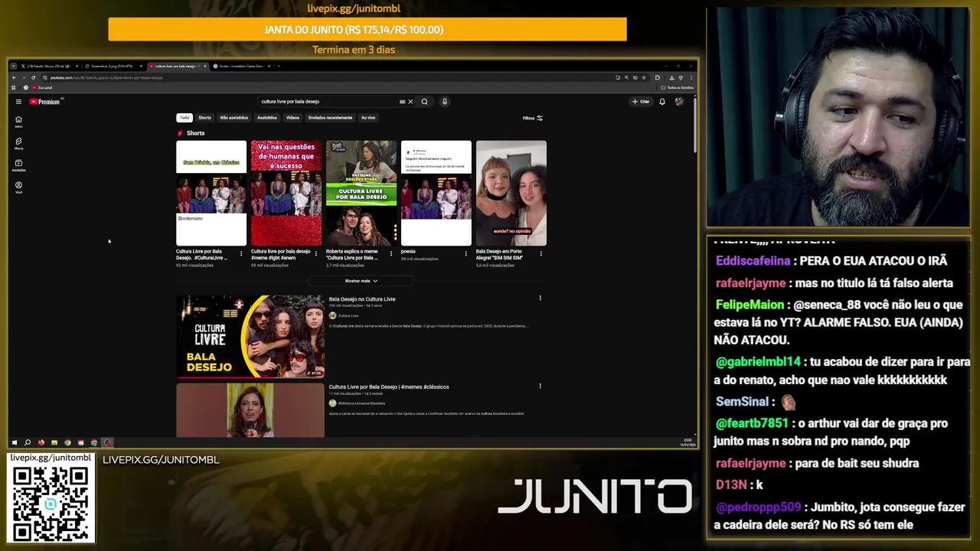Open the browser extensions icon
This screenshot has height=551, width=980.
[657, 77]
